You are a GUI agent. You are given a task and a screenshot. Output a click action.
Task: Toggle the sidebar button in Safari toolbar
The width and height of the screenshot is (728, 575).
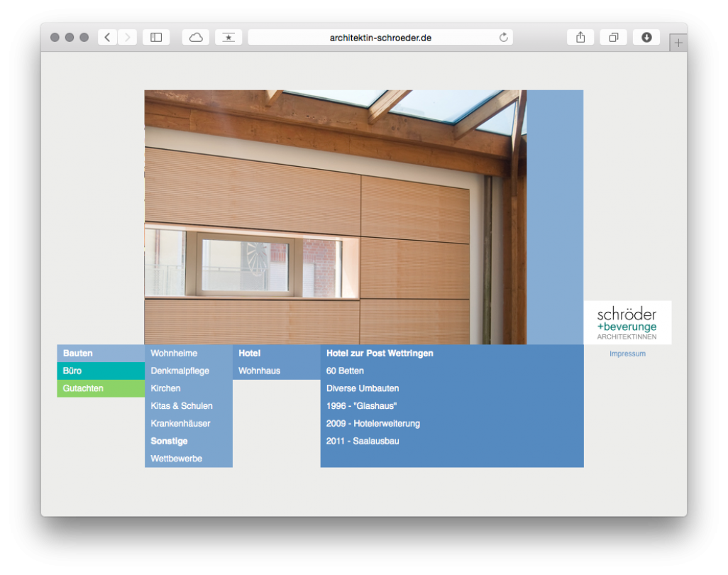point(156,37)
